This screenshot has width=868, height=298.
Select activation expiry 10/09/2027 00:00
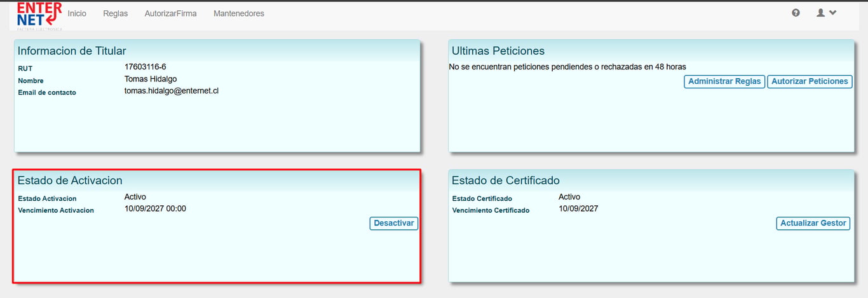pyautogui.click(x=155, y=208)
